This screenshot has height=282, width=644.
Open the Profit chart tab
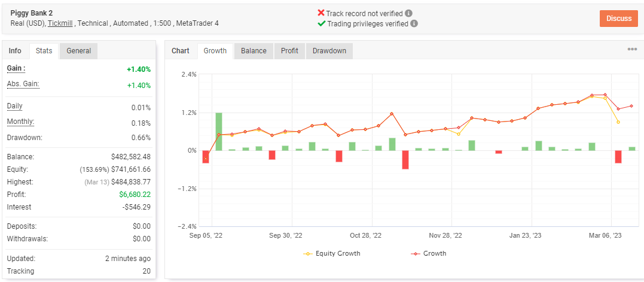[289, 51]
